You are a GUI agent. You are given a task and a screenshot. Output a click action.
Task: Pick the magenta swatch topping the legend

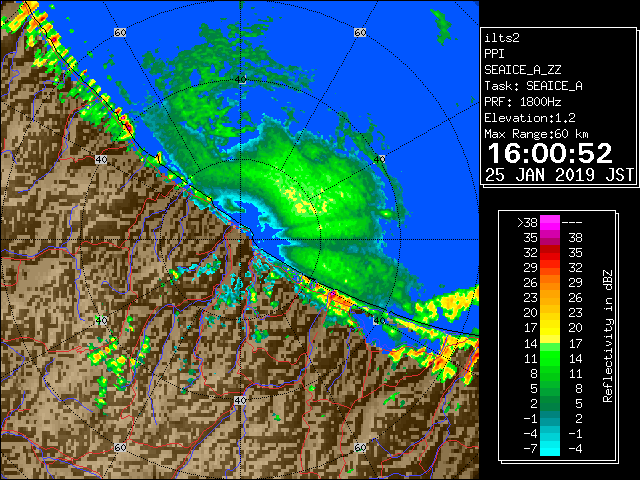click(550, 222)
